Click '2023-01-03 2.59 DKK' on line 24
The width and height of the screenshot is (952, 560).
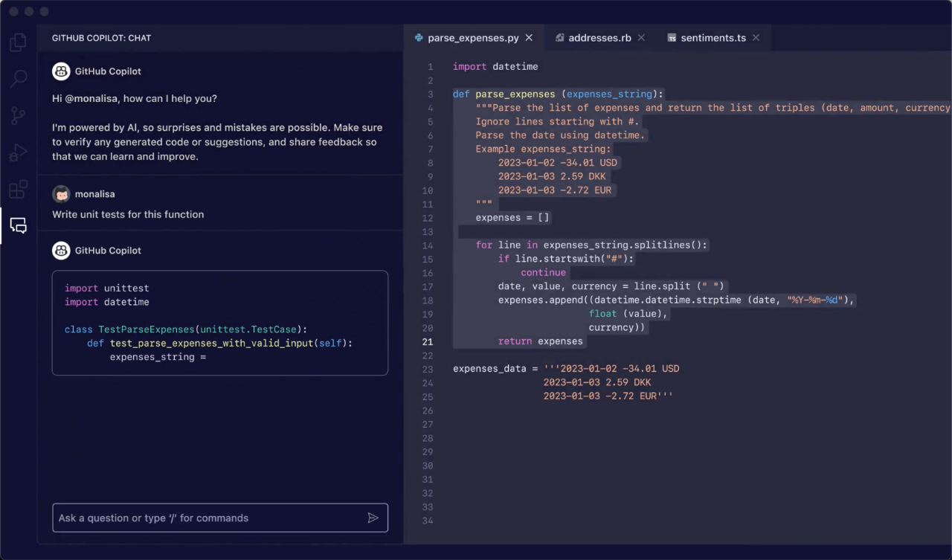[x=597, y=383]
